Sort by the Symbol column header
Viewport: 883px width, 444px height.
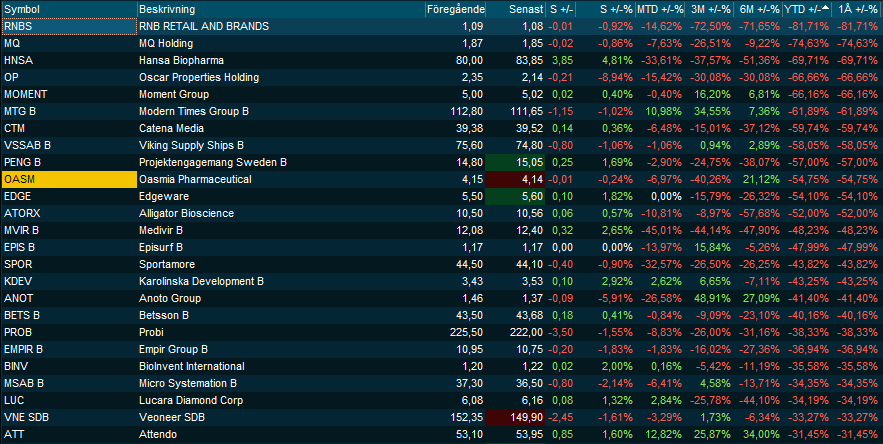click(x=69, y=9)
